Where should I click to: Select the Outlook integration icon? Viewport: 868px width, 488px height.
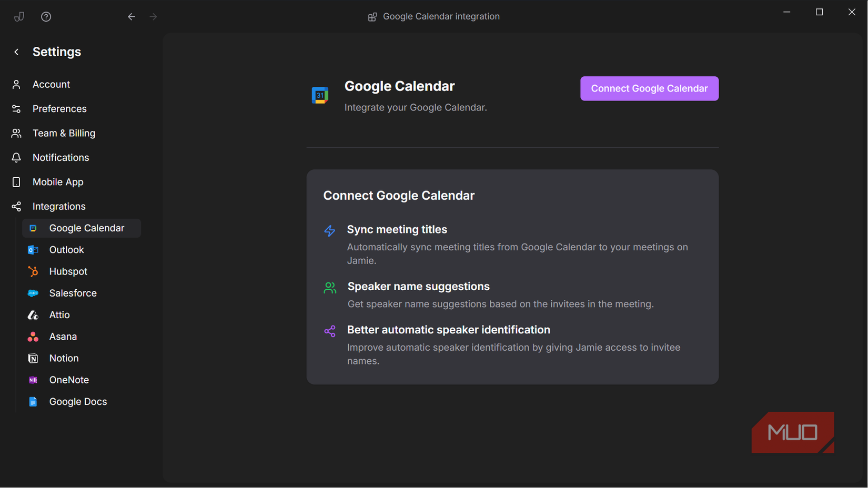33,250
